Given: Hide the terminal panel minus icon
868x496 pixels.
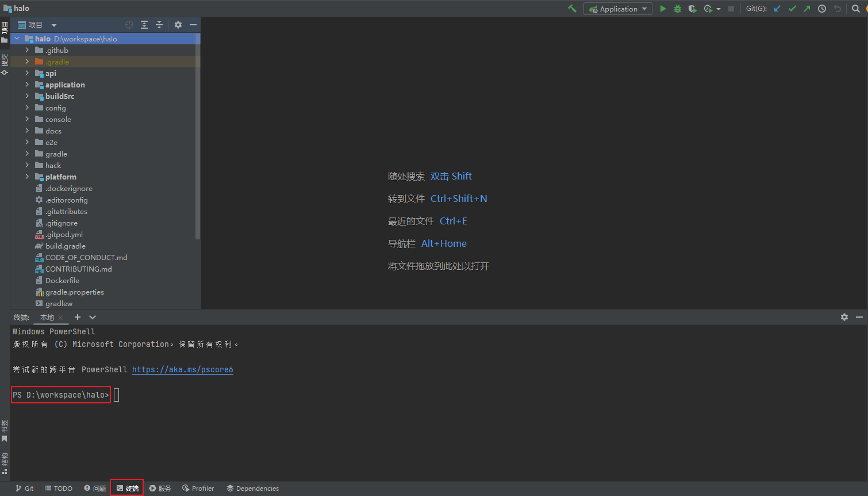Looking at the screenshot, I should [x=859, y=317].
